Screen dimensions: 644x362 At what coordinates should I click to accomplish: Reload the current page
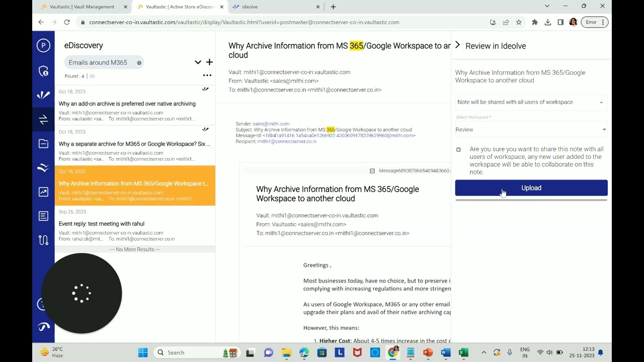pyautogui.click(x=67, y=22)
